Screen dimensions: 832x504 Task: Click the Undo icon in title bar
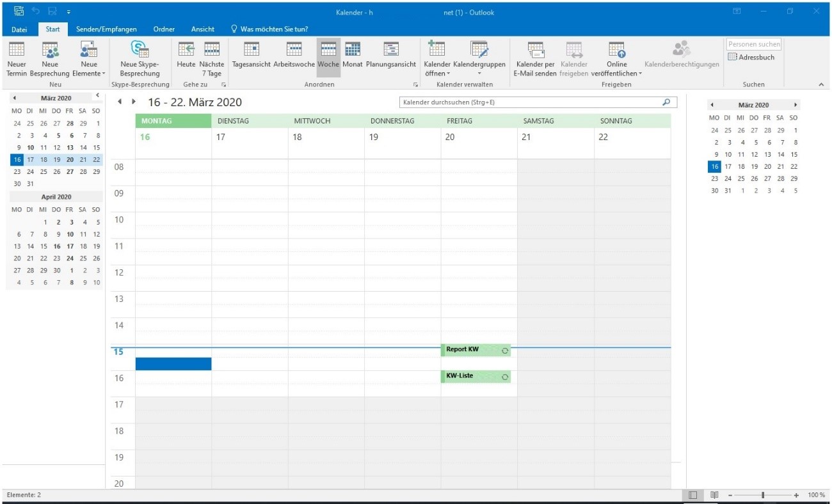(x=37, y=12)
